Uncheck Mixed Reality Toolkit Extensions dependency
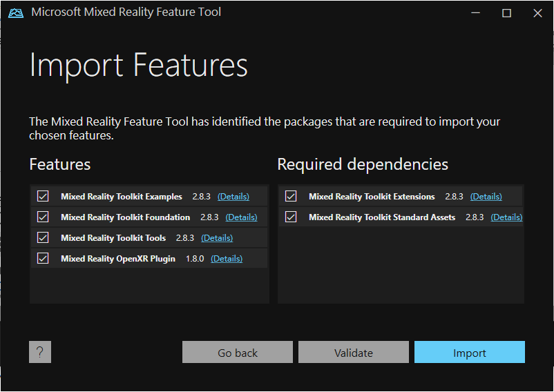554x392 pixels. (291, 197)
